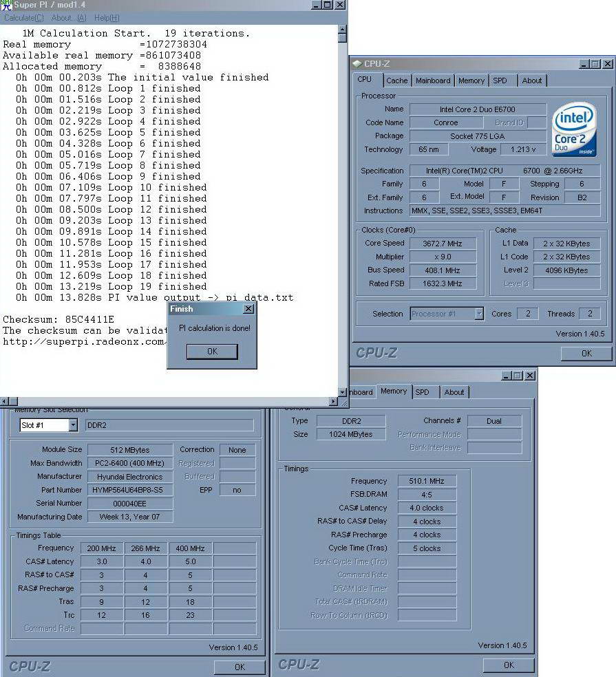The width and height of the screenshot is (616, 677).
Task: Switch to the Cache tab in CPU-Z
Action: (396, 80)
